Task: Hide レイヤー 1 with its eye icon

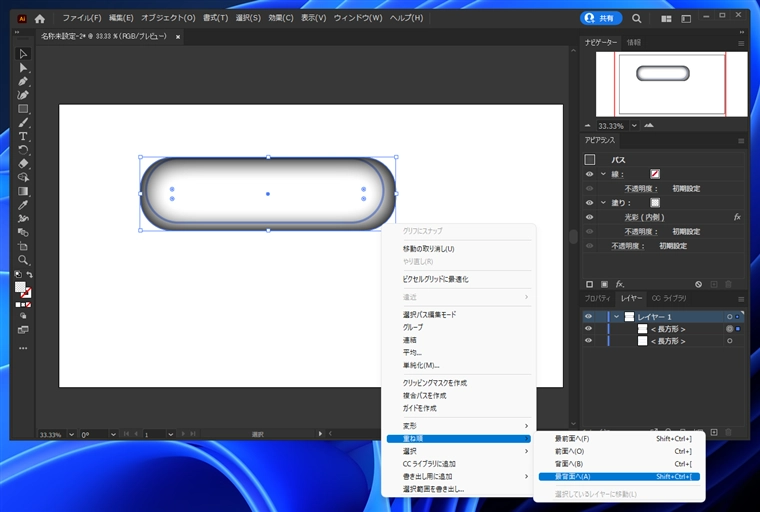Action: (x=588, y=317)
